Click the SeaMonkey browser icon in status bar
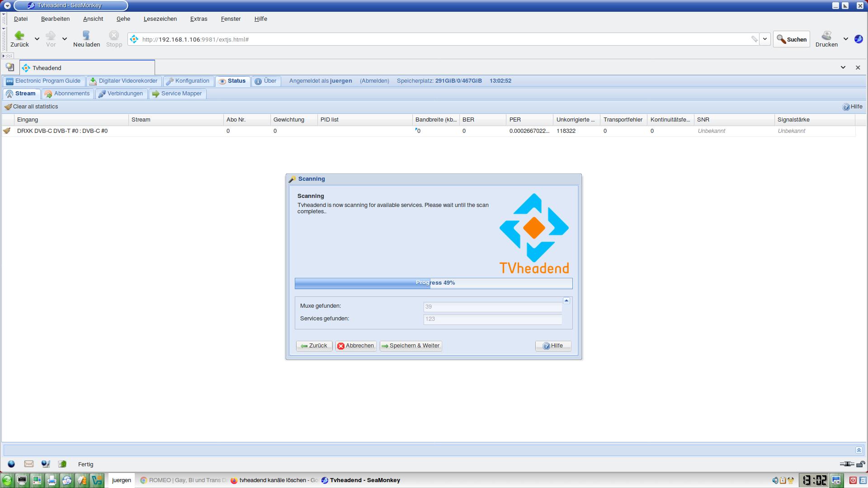The width and height of the screenshot is (868, 488). [x=11, y=464]
